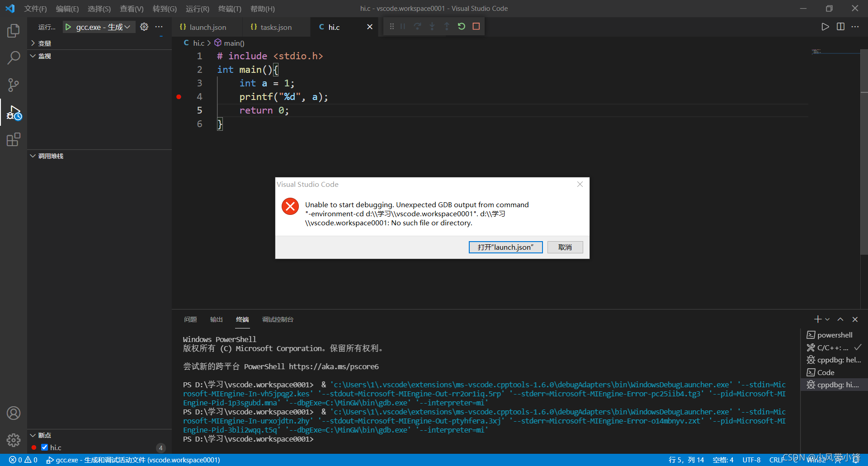Image resolution: width=868 pixels, height=466 pixels.
Task: Click the Pause button in the debug toolbar
Action: [403, 26]
